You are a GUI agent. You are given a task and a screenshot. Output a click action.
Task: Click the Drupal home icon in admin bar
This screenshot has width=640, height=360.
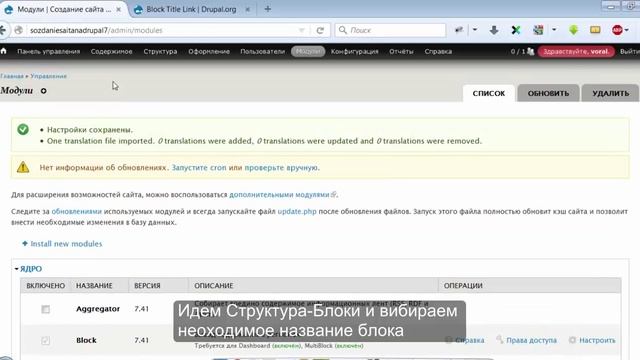[4, 51]
